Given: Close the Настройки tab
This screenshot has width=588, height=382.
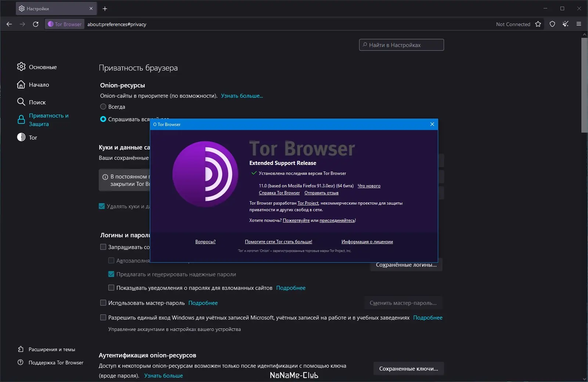Looking at the screenshot, I should point(91,8).
